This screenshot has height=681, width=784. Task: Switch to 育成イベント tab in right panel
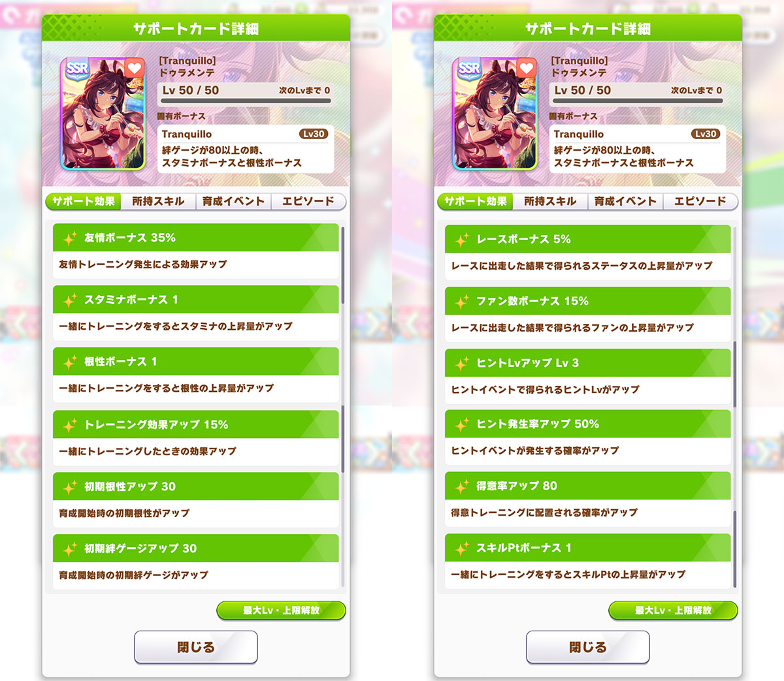coord(625,201)
